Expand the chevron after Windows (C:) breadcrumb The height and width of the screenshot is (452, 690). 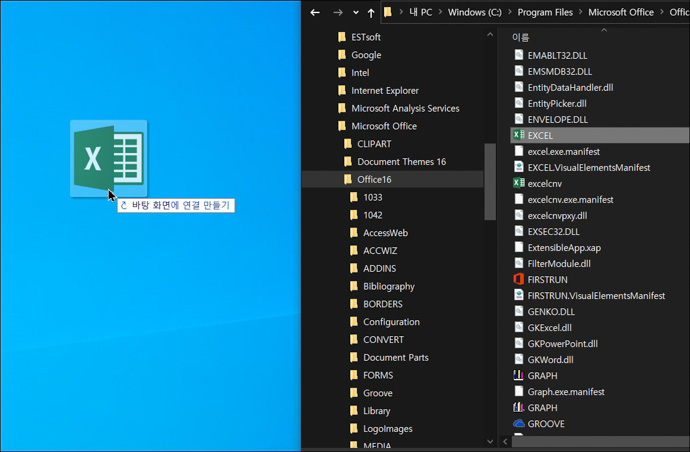click(x=510, y=12)
